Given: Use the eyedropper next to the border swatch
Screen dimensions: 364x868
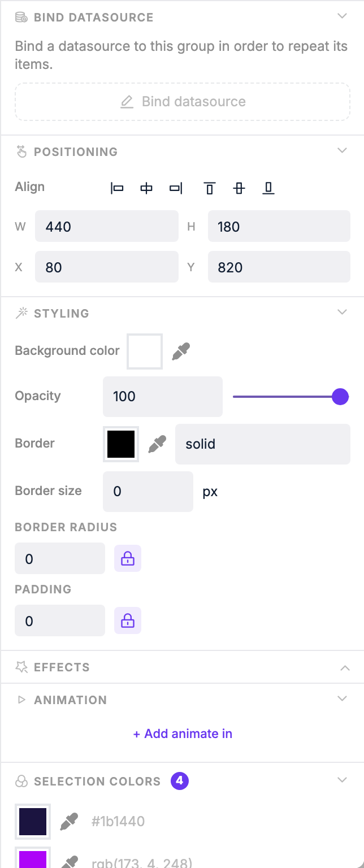Looking at the screenshot, I should [x=157, y=444].
